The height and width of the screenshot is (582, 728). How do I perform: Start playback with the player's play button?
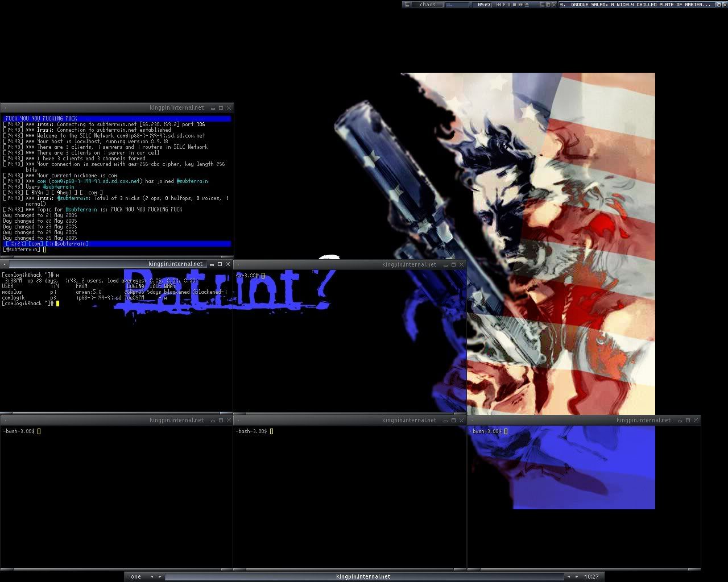tap(504, 5)
